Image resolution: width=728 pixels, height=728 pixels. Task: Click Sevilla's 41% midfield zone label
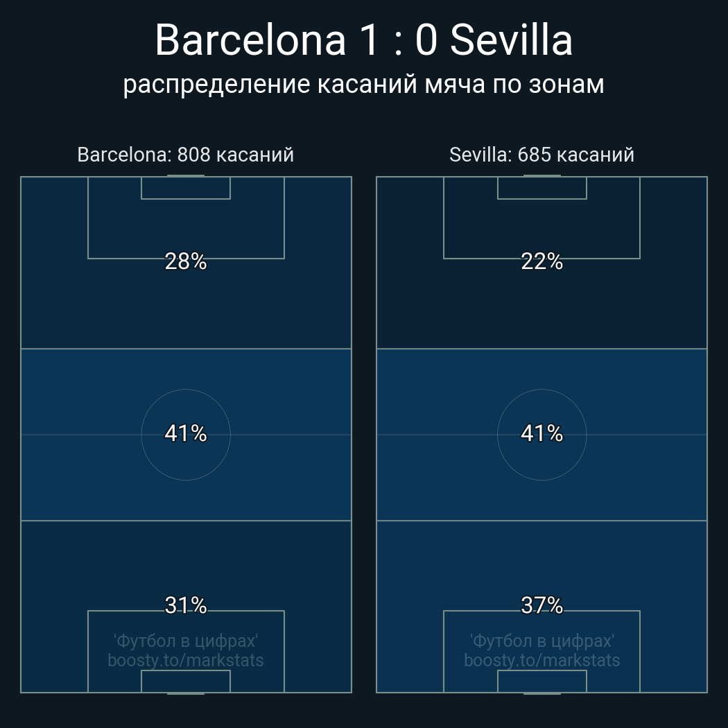click(x=541, y=433)
